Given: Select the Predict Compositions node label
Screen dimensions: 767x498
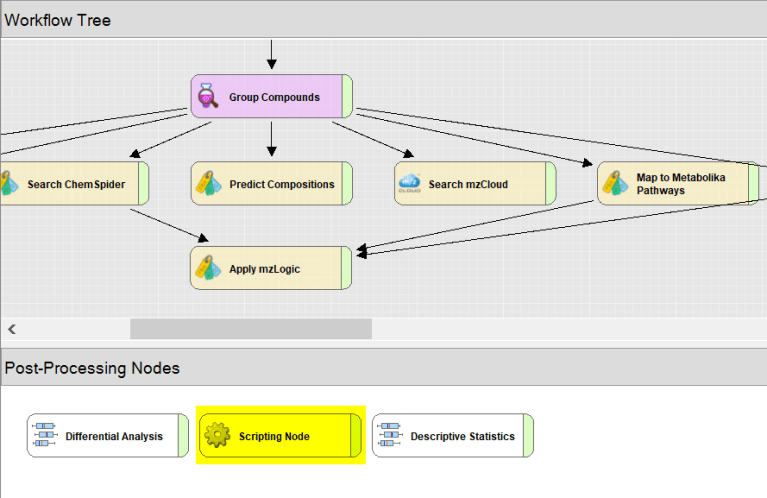Looking at the screenshot, I should 282,184.
